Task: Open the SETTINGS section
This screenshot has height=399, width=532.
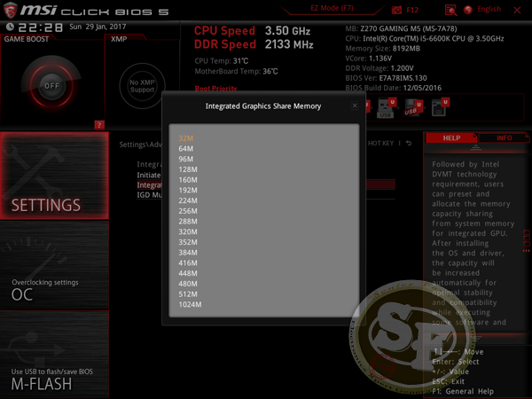Action: coord(54,176)
